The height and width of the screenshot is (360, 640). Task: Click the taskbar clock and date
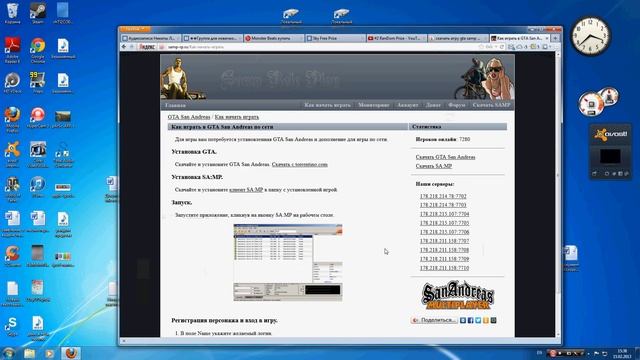coord(622,353)
